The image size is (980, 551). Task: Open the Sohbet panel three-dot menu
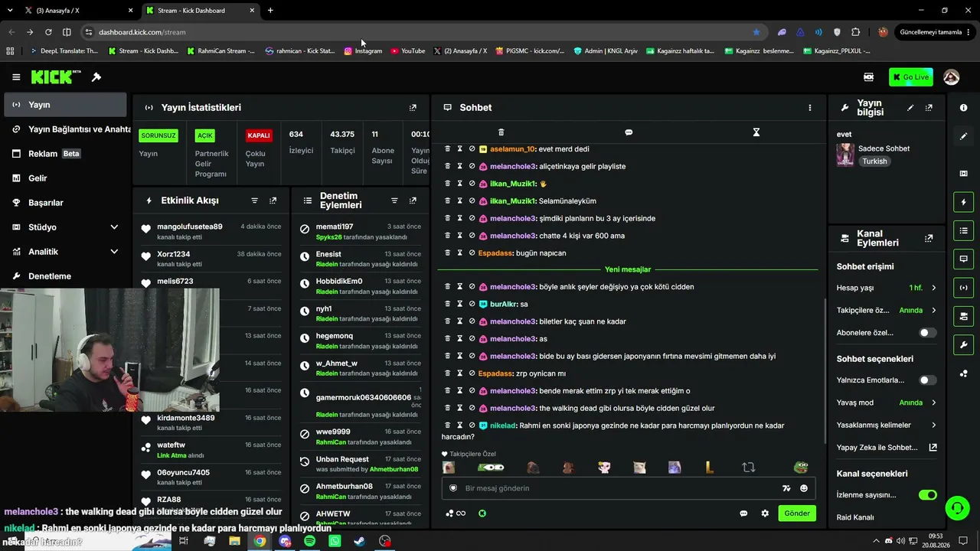809,108
